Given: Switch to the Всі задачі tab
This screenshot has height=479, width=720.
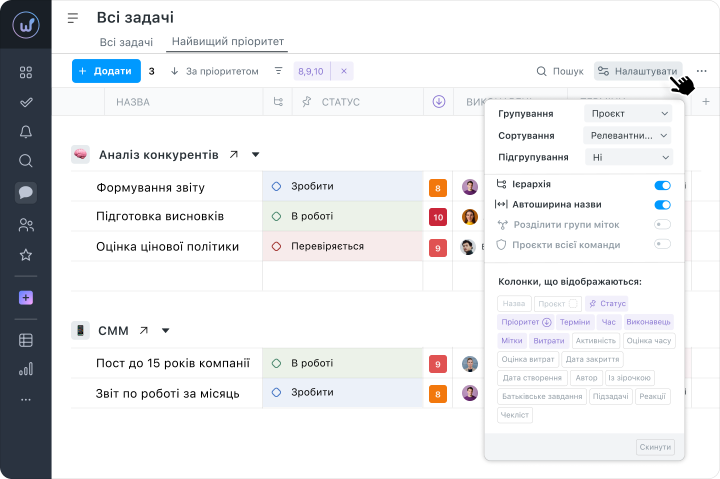Looking at the screenshot, I should coord(126,42).
